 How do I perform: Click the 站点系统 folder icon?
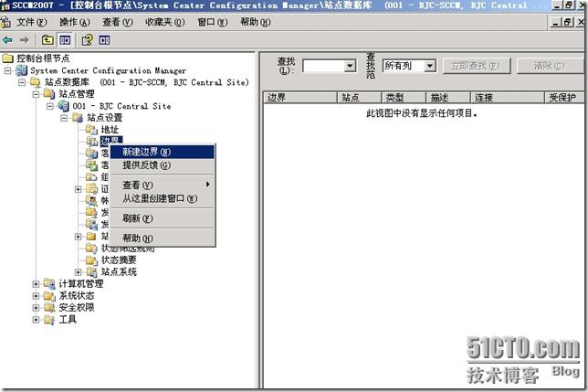click(91, 272)
